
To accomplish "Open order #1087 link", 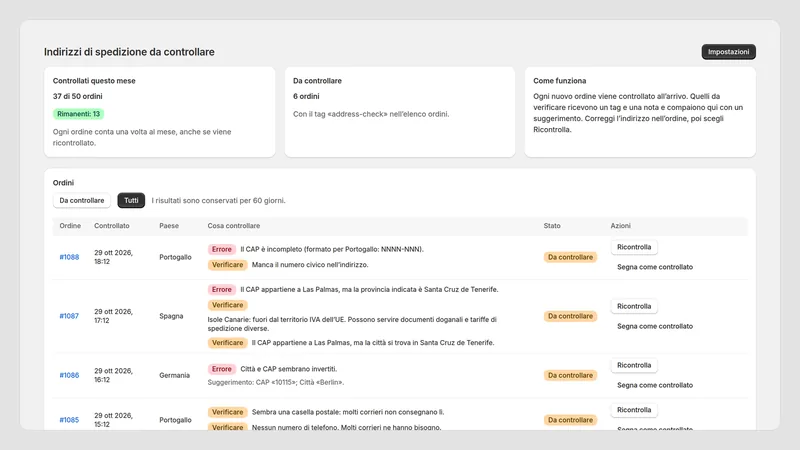I will point(69,316).
